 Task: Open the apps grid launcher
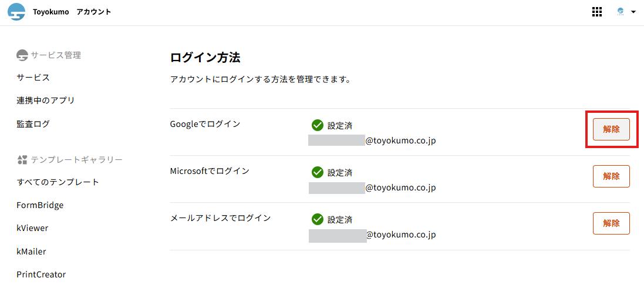click(597, 12)
